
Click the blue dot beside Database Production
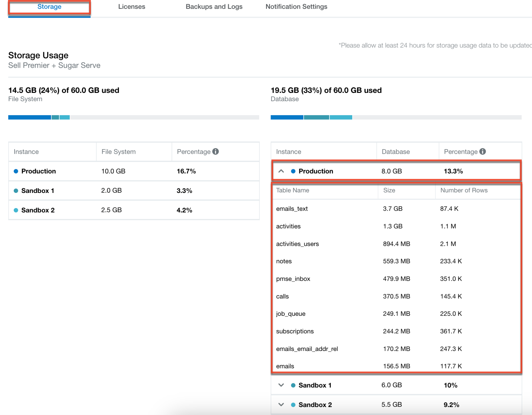tap(293, 171)
